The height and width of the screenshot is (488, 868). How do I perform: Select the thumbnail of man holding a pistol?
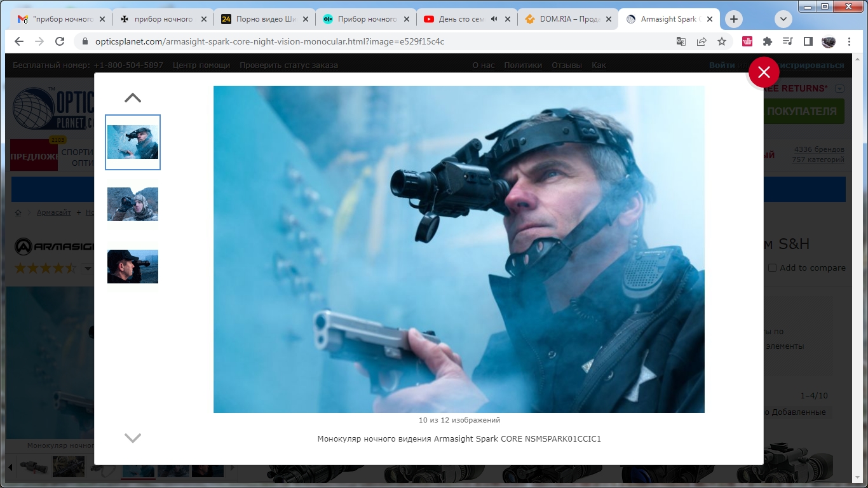pyautogui.click(x=133, y=142)
